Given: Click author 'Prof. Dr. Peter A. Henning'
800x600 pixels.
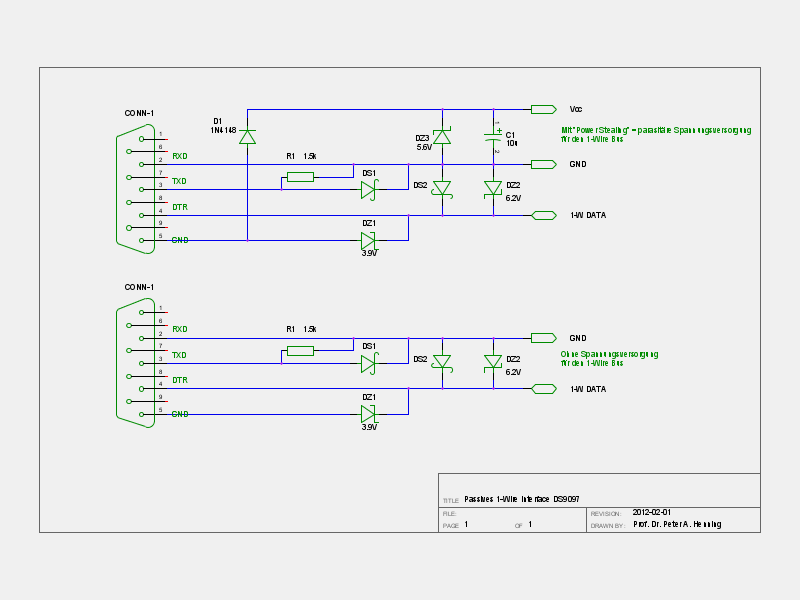Looking at the screenshot, I should click(677, 524).
